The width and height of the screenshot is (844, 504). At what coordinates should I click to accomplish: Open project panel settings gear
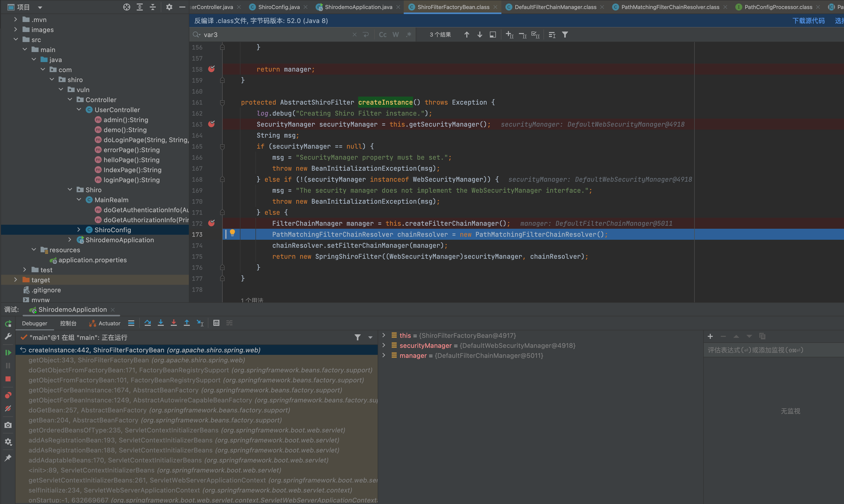(169, 7)
